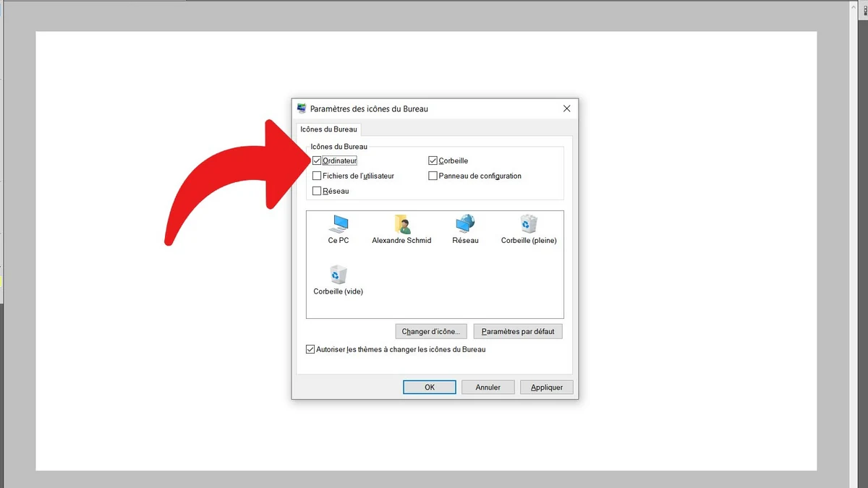868x488 pixels.
Task: Click Paramètres par défaut to restore defaults
Action: [517, 330]
